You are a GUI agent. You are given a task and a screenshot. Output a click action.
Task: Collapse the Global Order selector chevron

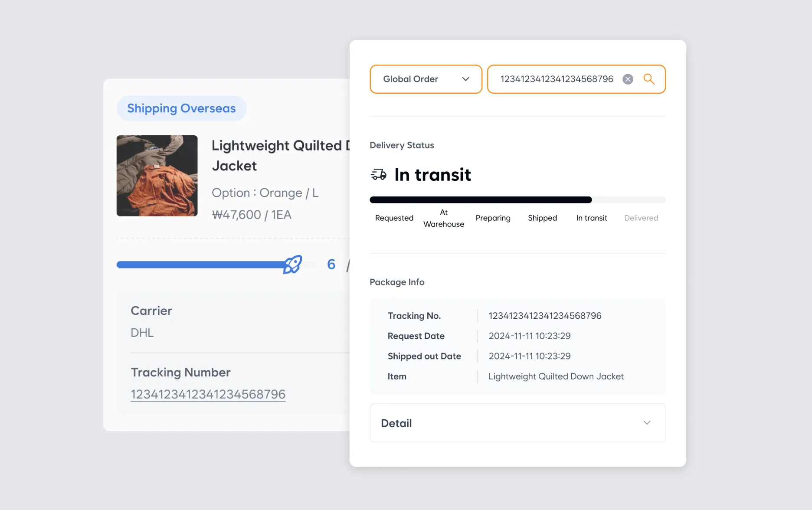465,79
